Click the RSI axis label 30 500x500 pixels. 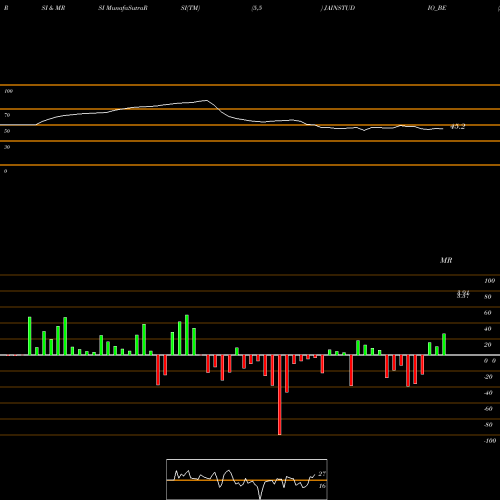[7, 147]
